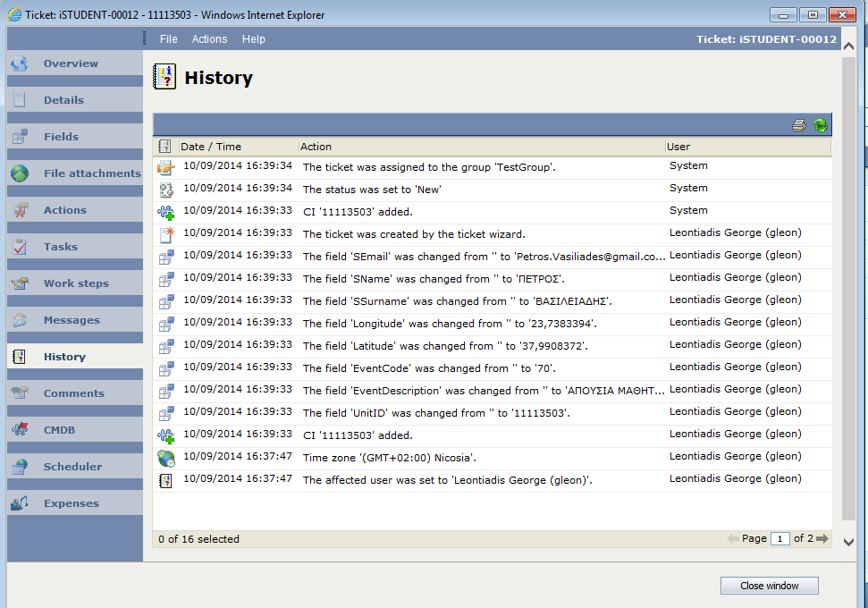Click the Scheduler sidebar icon

click(20, 467)
